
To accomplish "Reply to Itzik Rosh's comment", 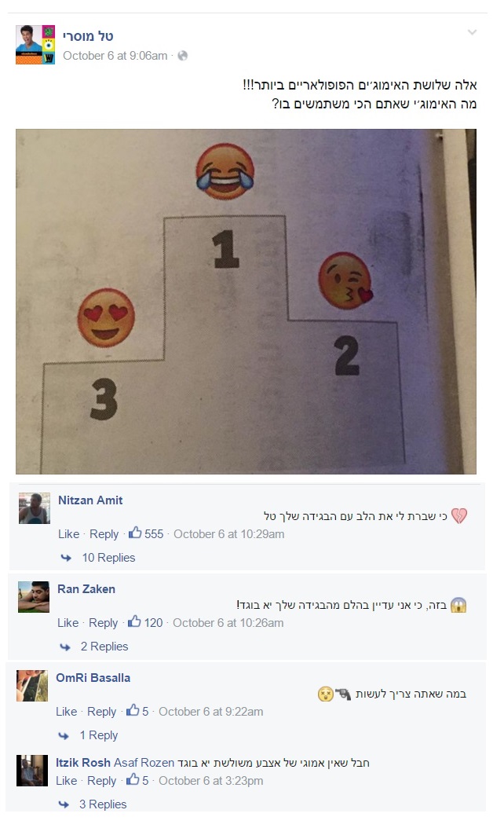I will [x=101, y=781].
